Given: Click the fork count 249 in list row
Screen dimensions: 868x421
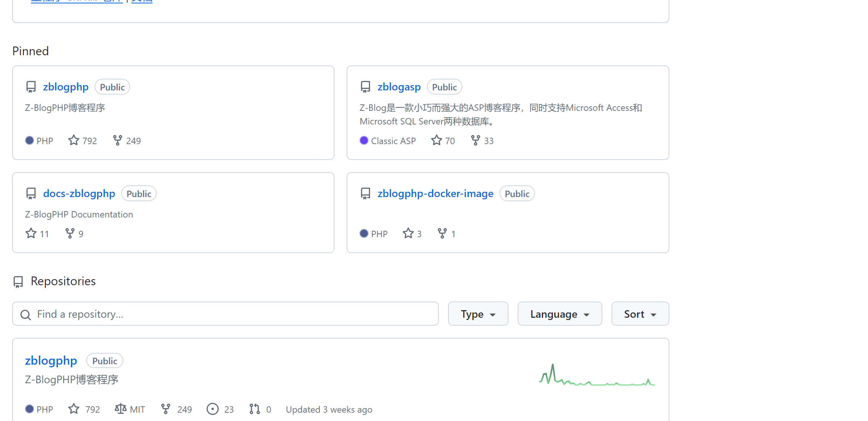Looking at the screenshot, I should click(176, 409).
